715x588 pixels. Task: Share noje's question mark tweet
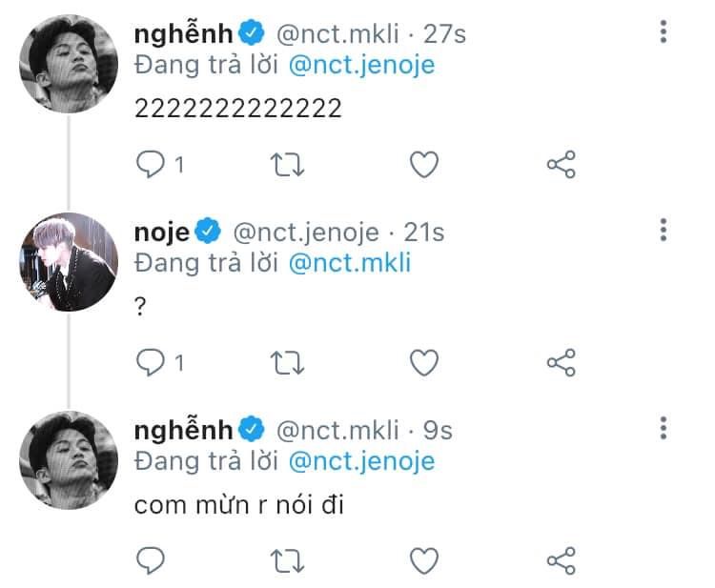point(561,362)
